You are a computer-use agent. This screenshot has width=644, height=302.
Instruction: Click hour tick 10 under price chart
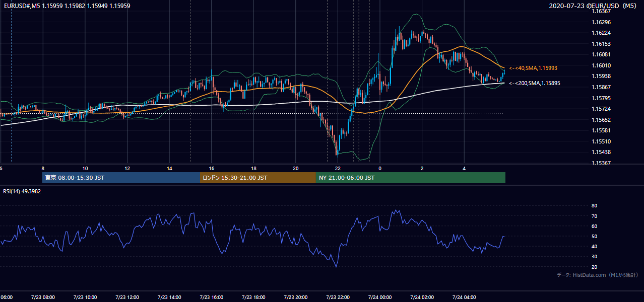(85, 169)
